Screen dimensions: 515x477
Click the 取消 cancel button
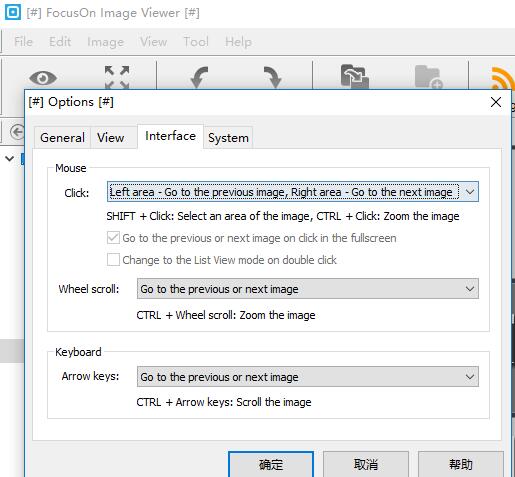tap(366, 464)
